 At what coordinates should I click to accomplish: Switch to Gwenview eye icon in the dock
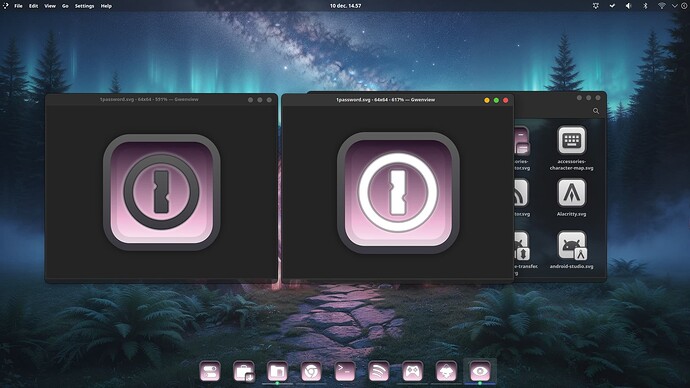pos(480,371)
